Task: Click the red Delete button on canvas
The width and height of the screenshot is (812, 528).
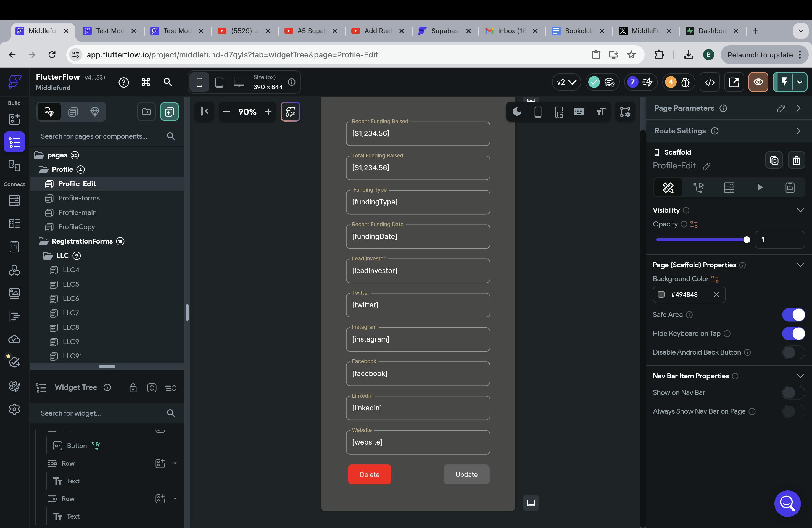Action: [370, 474]
